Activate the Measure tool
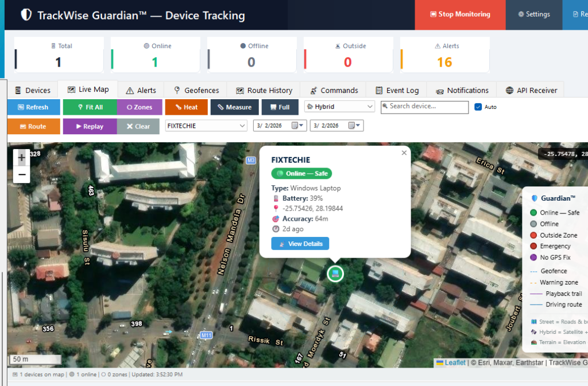588x386 pixels. point(235,107)
